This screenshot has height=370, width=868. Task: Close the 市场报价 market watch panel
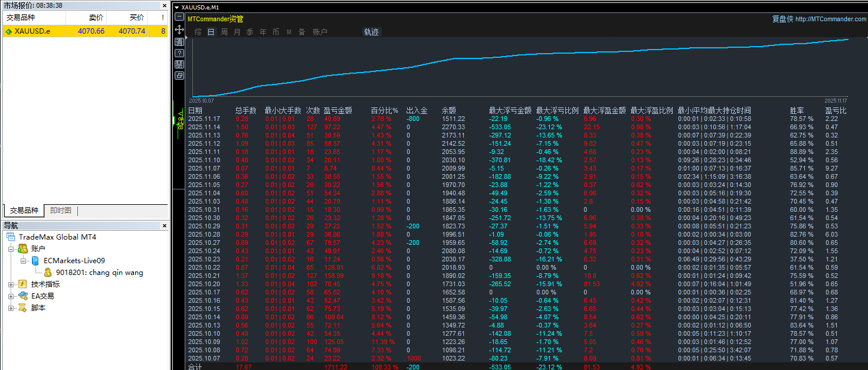[165, 5]
